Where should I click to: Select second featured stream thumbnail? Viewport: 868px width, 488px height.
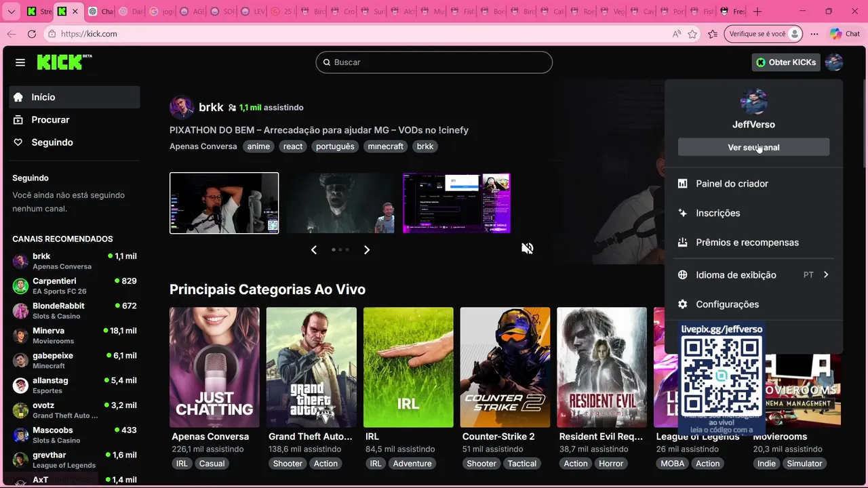point(340,203)
